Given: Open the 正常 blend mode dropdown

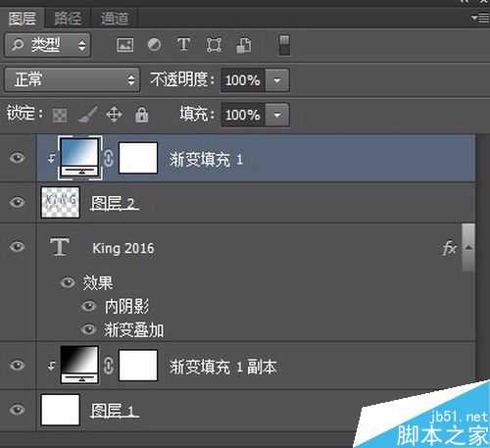Looking at the screenshot, I should (73, 80).
